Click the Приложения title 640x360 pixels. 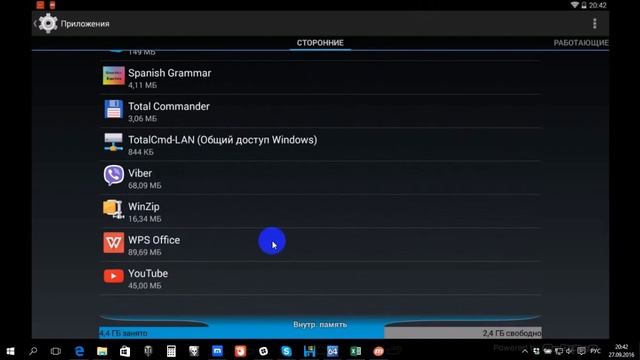pyautogui.click(x=85, y=24)
